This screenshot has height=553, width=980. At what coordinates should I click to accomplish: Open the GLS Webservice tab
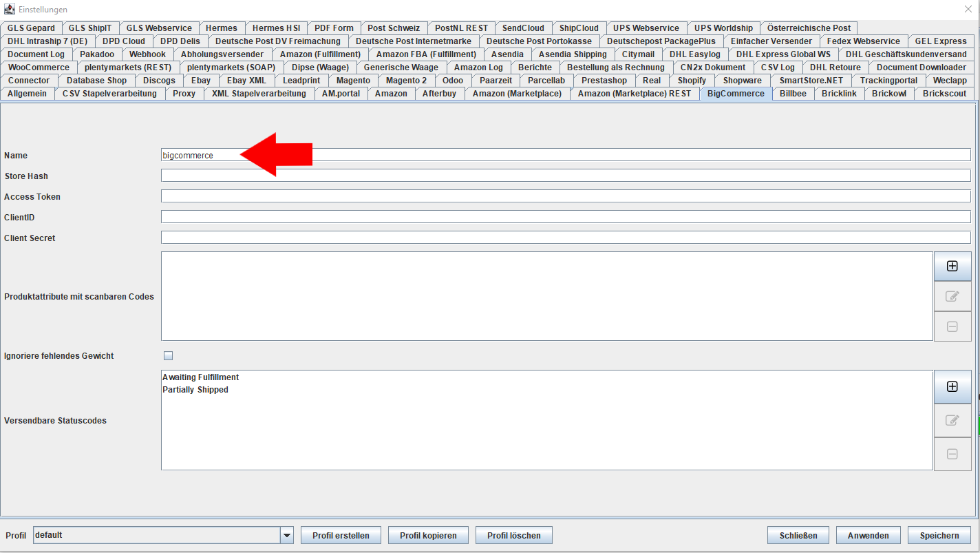[x=159, y=28]
